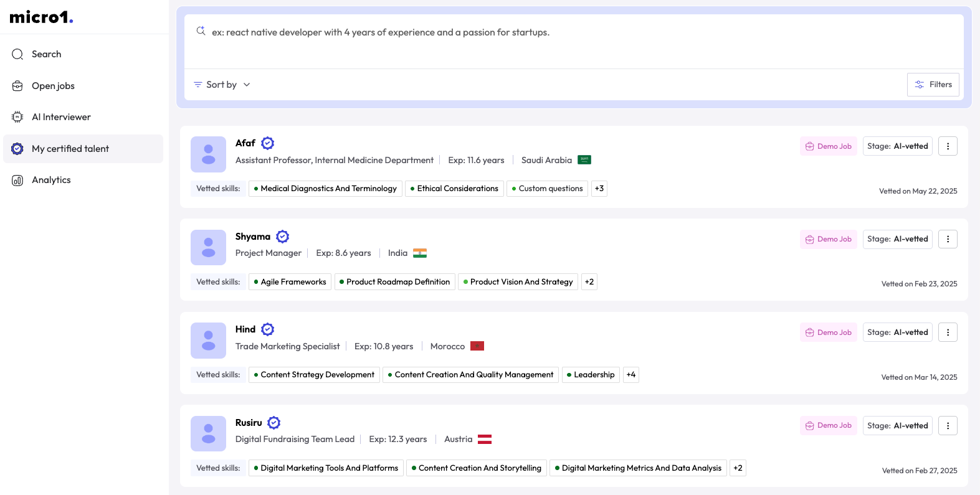This screenshot has width=980, height=495.
Task: Open candidate profile named Afaf
Action: pyautogui.click(x=245, y=143)
